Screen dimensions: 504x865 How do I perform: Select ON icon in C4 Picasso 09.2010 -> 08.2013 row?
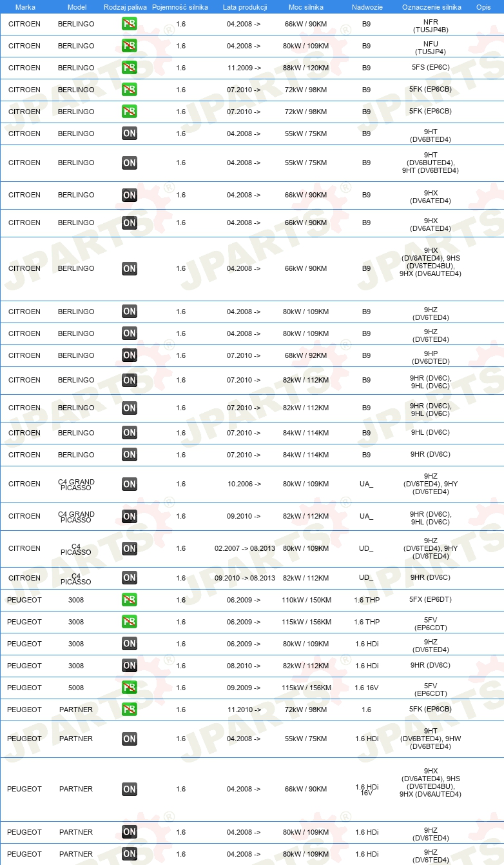129,578
